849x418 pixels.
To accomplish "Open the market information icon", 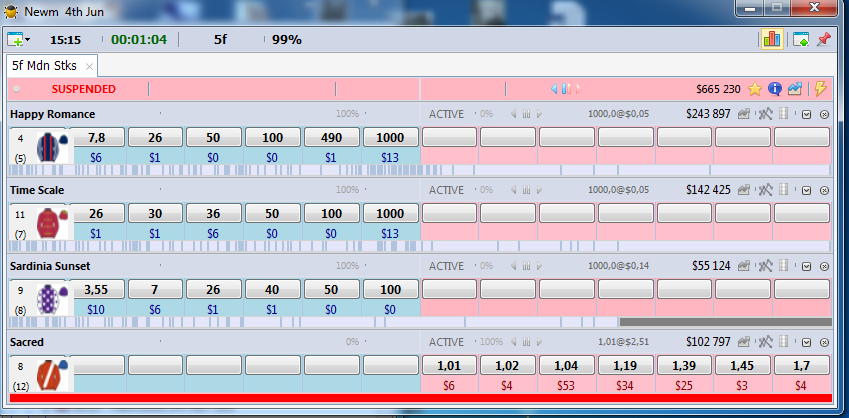I will click(x=775, y=89).
